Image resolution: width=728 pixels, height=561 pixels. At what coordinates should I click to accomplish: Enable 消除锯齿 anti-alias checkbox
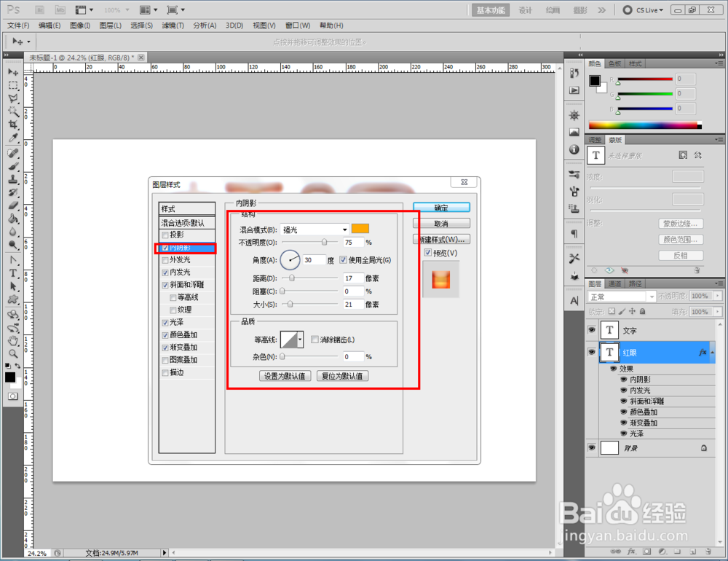314,340
